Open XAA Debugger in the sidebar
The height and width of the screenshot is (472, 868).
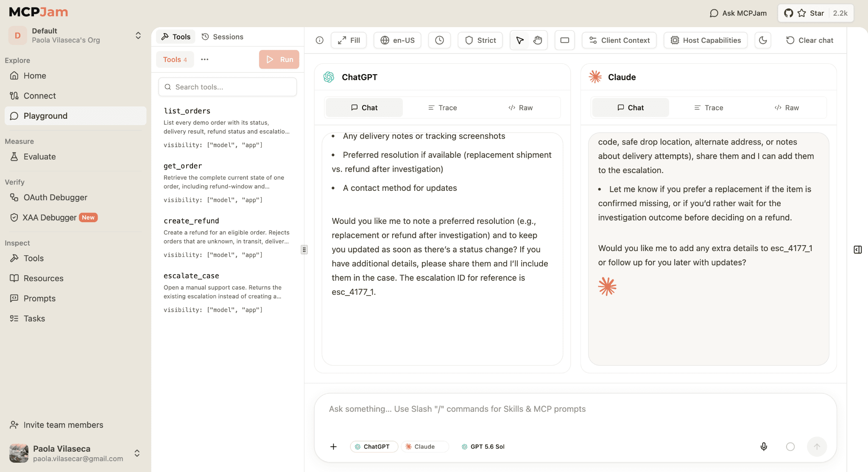tap(75, 218)
